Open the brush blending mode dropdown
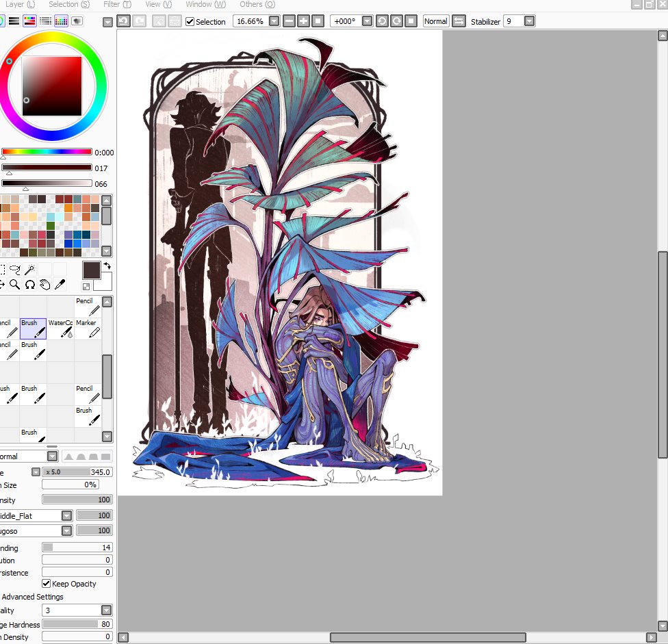668x644 pixels. tap(53, 456)
